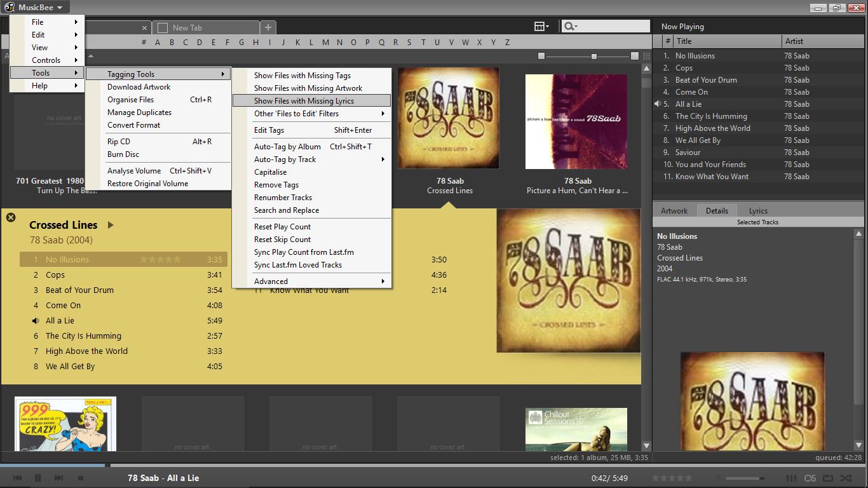Expand the View submenu

point(47,48)
